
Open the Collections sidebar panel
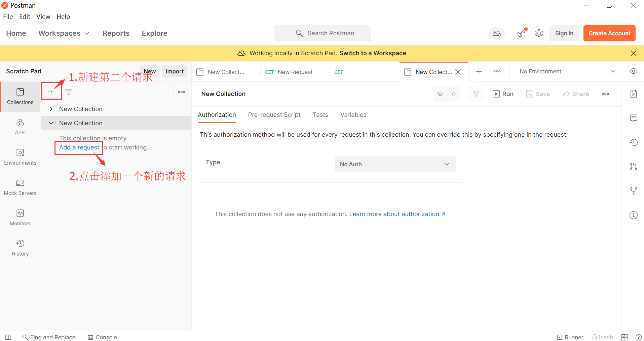click(x=20, y=97)
